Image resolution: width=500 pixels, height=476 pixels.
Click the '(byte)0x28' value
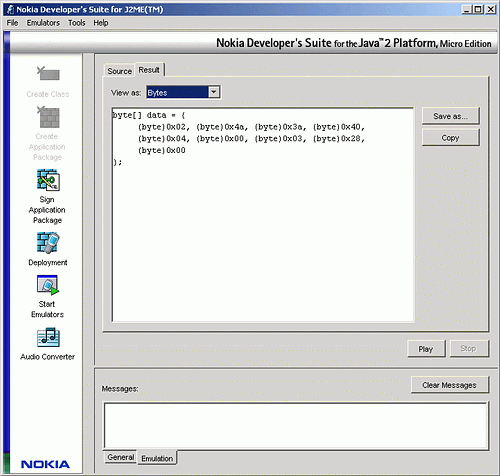[337, 139]
